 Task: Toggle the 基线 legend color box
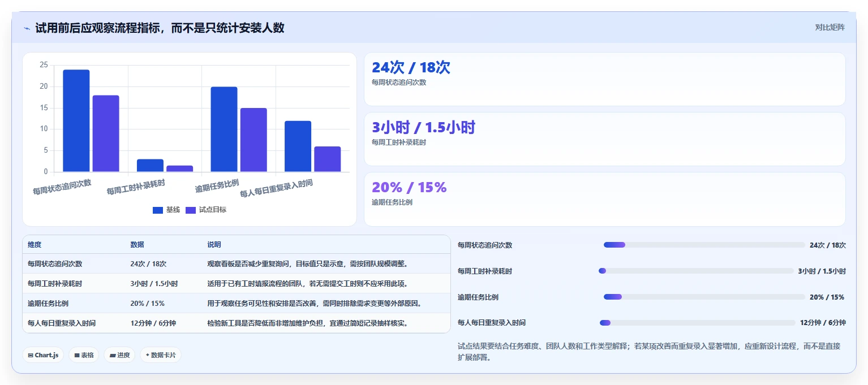(x=158, y=210)
